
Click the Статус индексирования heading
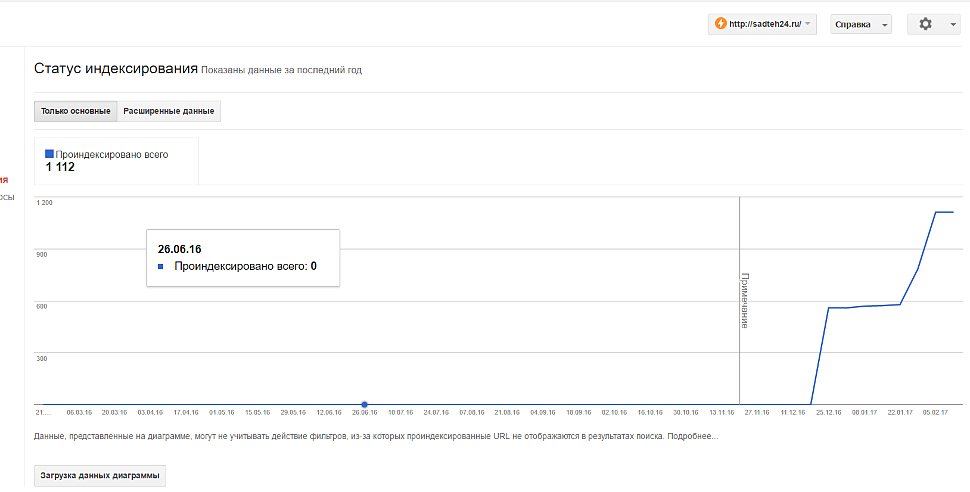coord(116,69)
